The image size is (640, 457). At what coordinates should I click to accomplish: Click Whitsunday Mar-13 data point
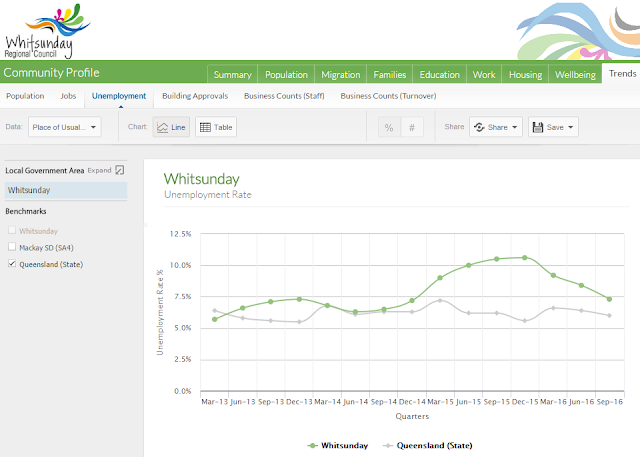point(215,319)
